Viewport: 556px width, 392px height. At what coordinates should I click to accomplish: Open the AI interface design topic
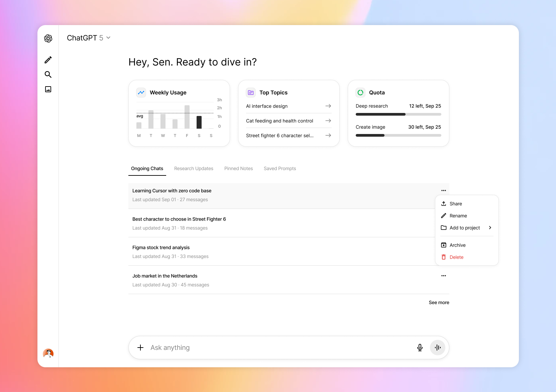tap(288, 106)
